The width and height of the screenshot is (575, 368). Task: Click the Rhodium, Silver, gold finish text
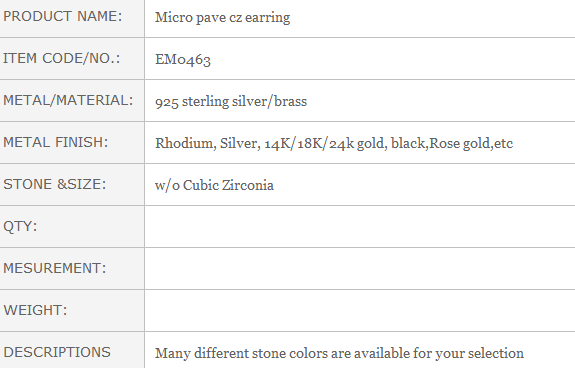coord(334,143)
